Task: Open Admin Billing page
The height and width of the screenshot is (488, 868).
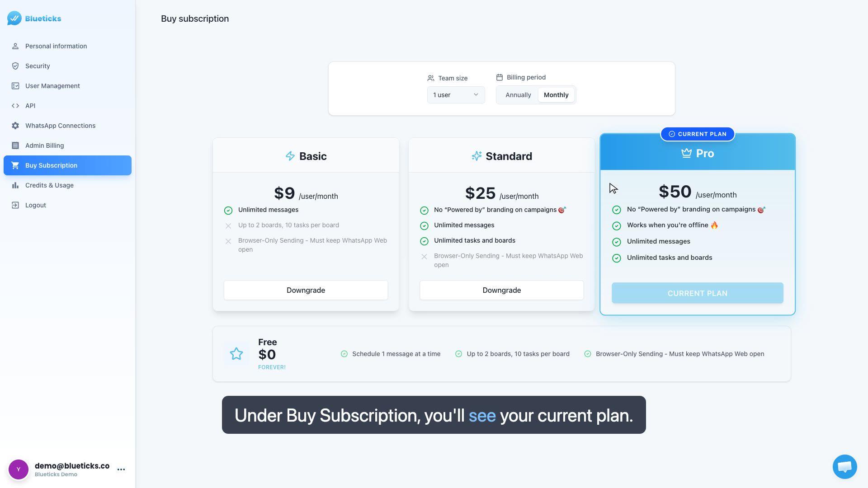Action: pyautogui.click(x=67, y=145)
